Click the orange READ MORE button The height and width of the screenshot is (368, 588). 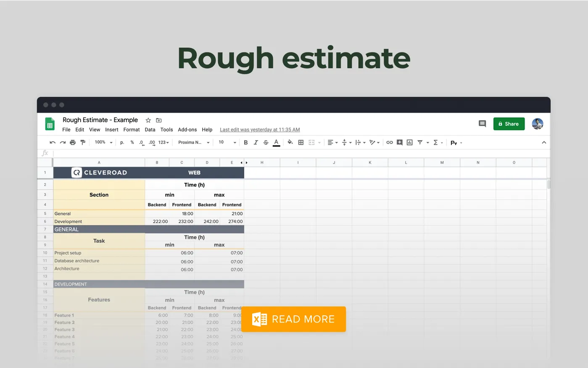pos(294,319)
